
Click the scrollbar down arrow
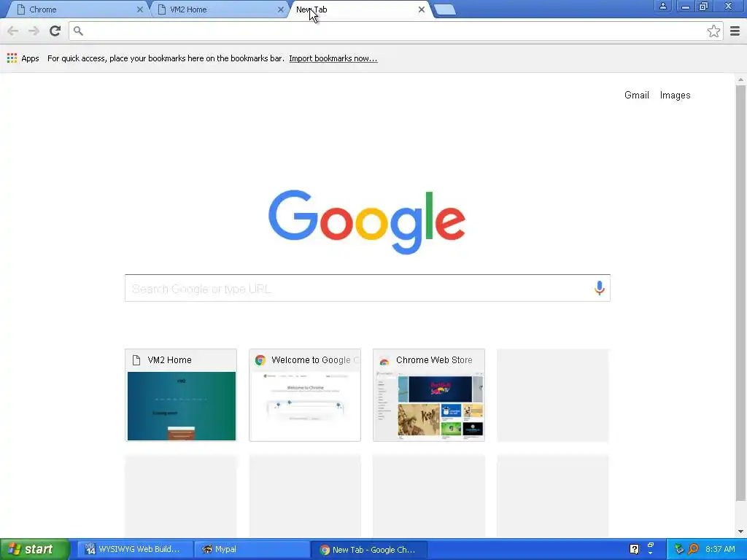[740, 532]
